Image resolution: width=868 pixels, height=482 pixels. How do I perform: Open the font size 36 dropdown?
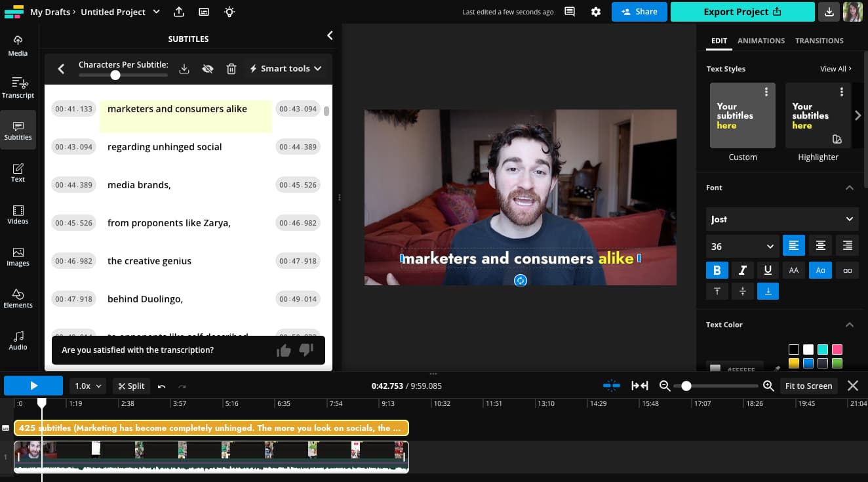[x=742, y=246]
